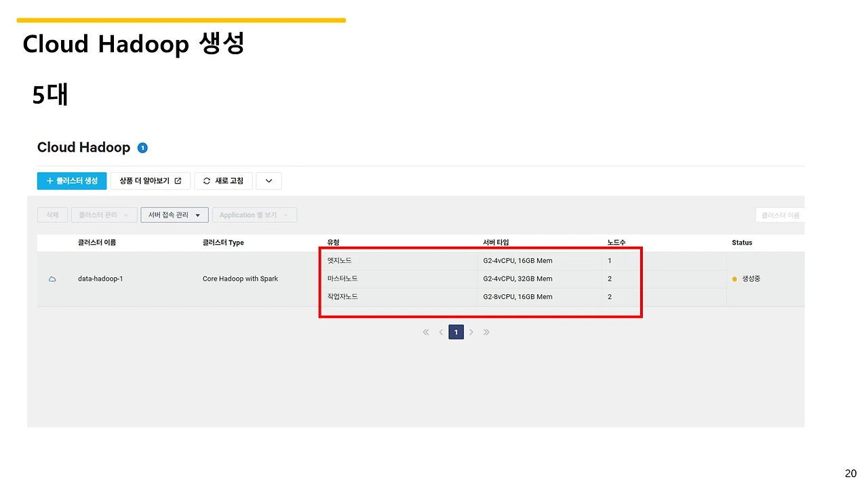
Task: Go to previous page arrow
Action: tap(441, 332)
